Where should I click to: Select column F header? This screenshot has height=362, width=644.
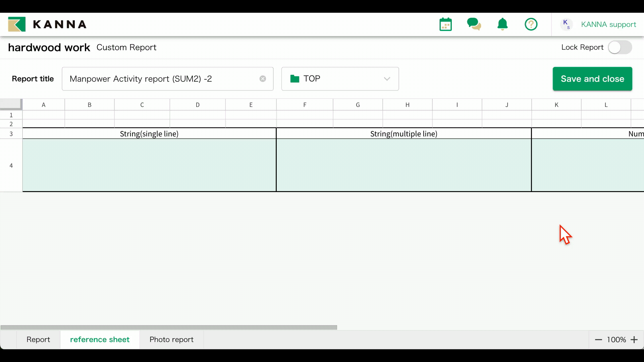pos(305,105)
